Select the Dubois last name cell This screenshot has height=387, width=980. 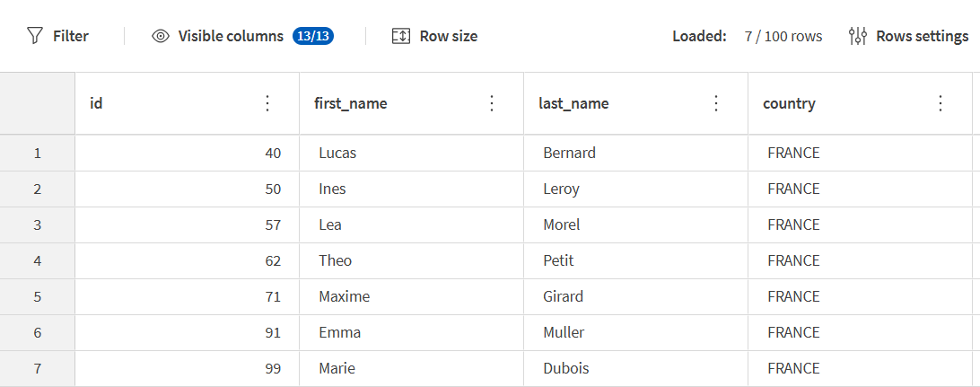coord(566,368)
